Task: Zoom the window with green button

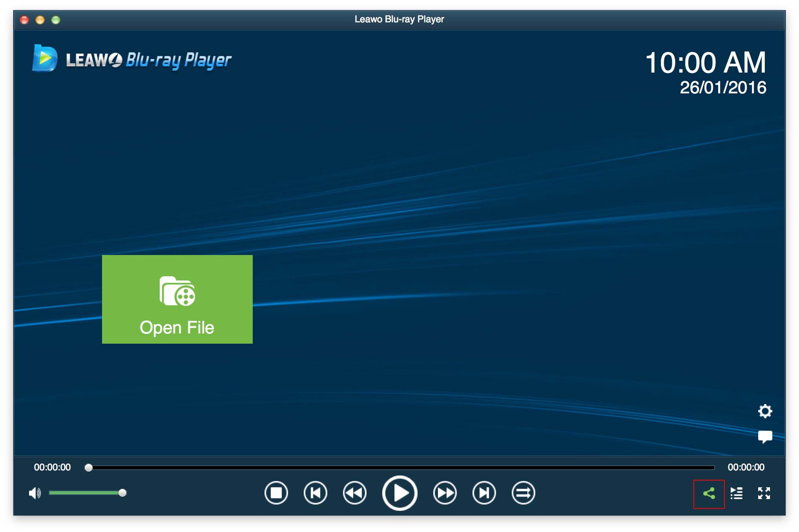Action: click(x=56, y=20)
